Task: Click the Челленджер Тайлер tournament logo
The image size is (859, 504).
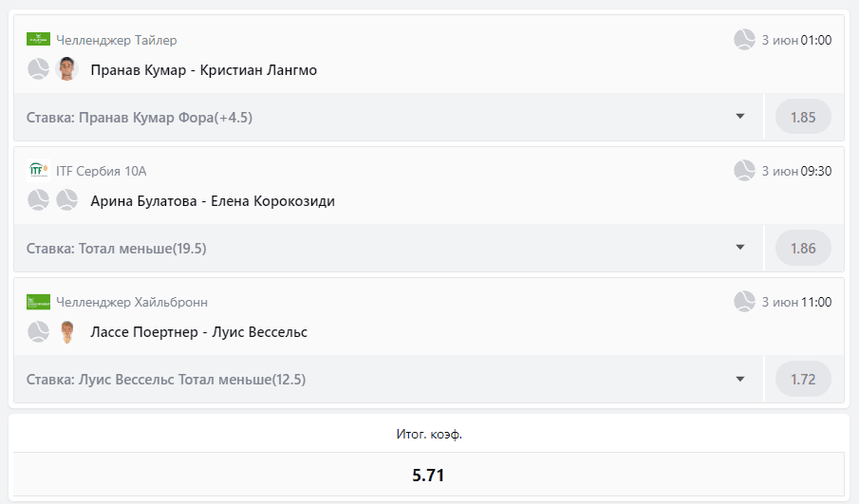Action: coord(38,40)
